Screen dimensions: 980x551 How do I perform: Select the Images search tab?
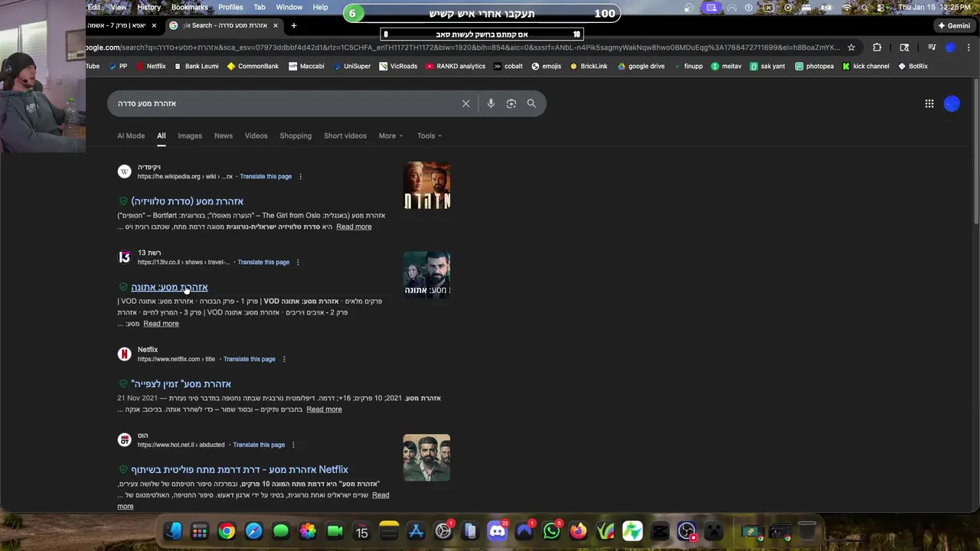190,135
